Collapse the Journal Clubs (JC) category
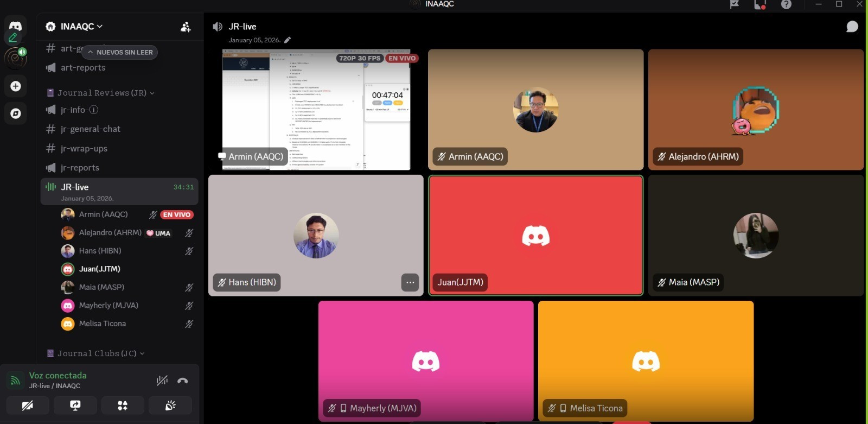The image size is (868, 424). (97, 353)
